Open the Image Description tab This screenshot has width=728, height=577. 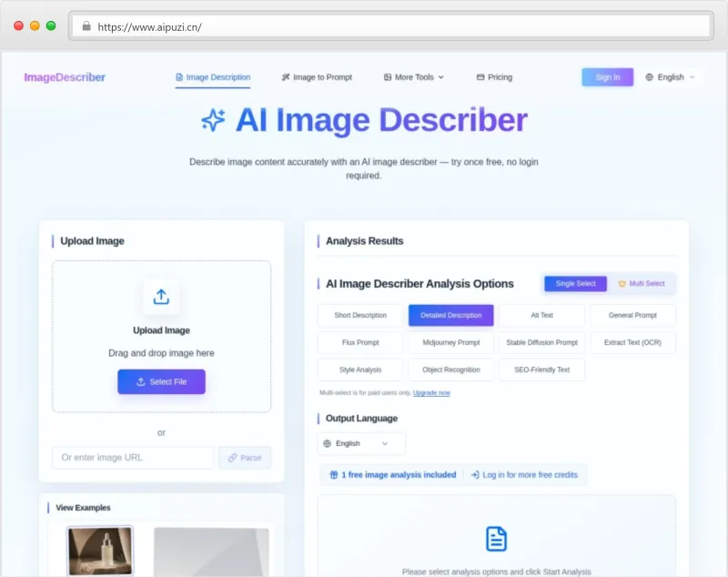point(213,77)
